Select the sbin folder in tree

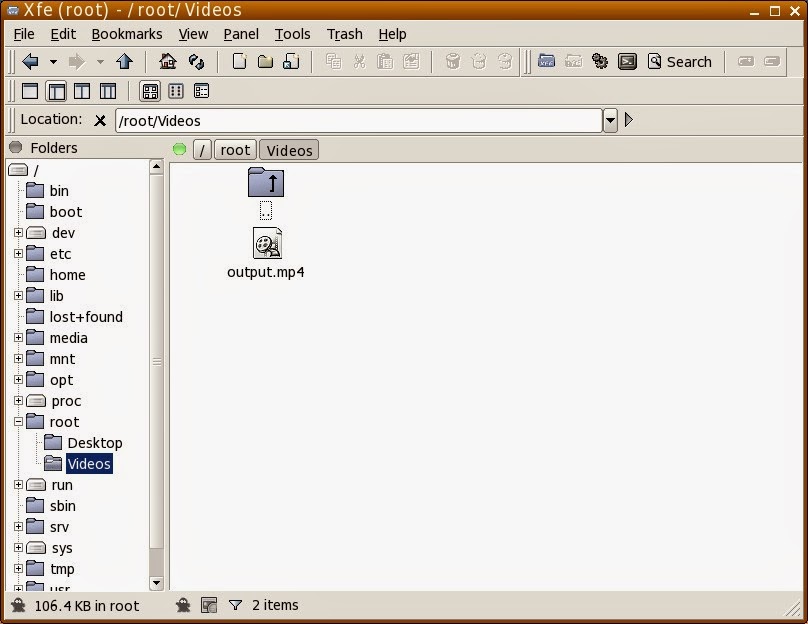click(63, 506)
